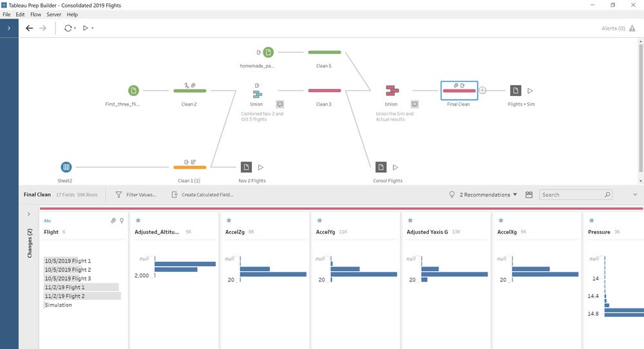View the Alerts warning icon
Viewport: 644px width, 349px height.
pyautogui.click(x=632, y=28)
